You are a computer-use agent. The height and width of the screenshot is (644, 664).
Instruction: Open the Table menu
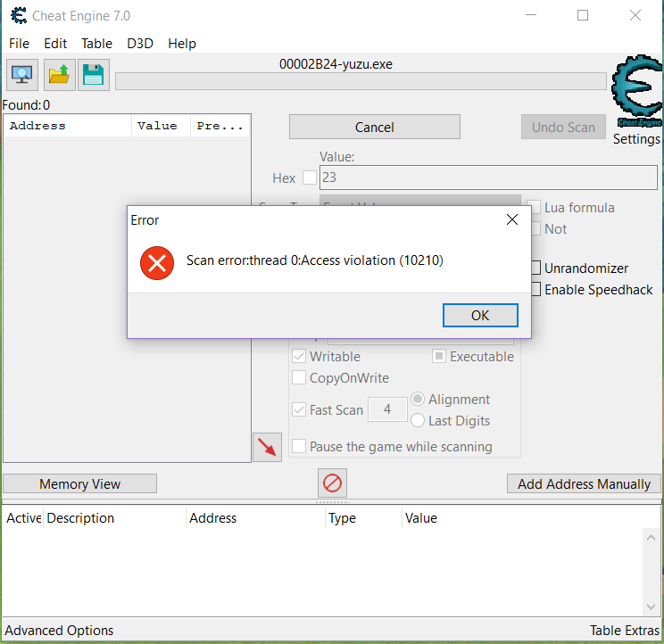click(x=96, y=43)
